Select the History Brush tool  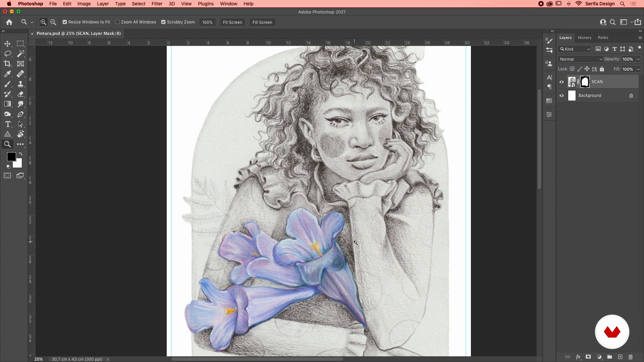7,94
